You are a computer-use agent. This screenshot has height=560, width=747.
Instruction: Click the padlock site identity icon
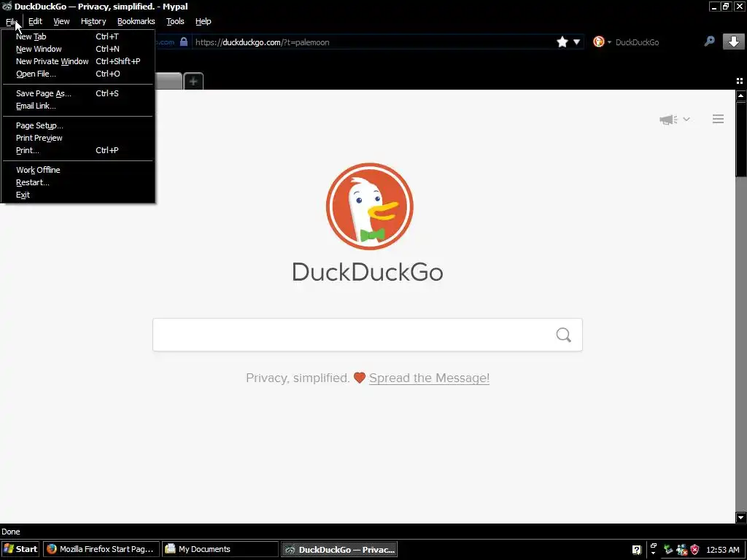click(184, 42)
